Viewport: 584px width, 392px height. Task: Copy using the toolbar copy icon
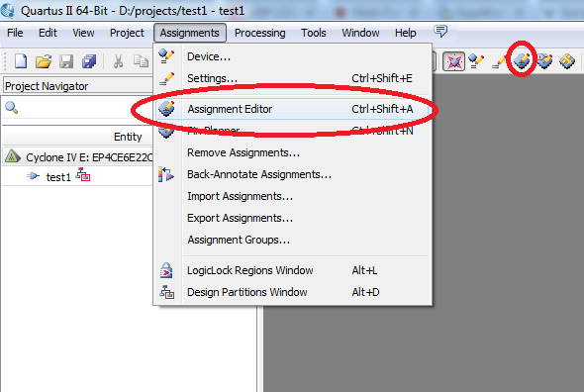click(x=141, y=61)
